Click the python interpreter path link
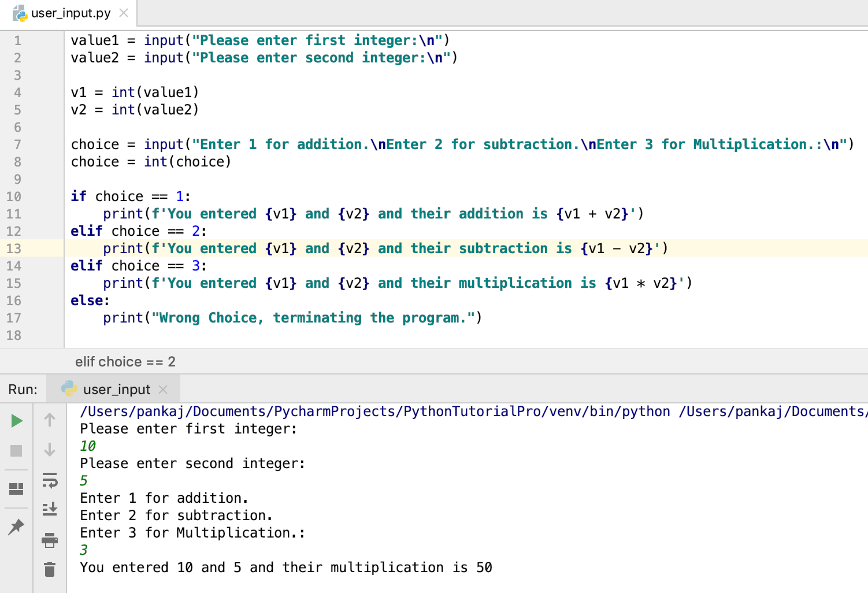 370,412
